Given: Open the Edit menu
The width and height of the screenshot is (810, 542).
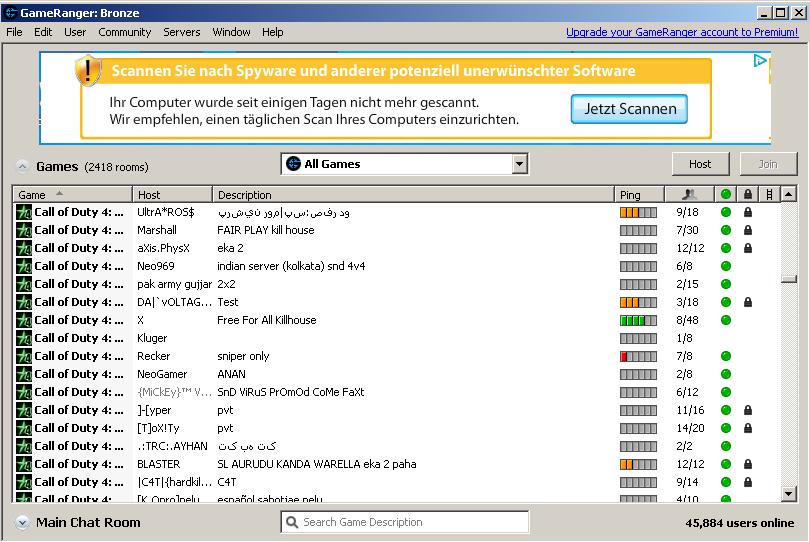Looking at the screenshot, I should point(43,32).
